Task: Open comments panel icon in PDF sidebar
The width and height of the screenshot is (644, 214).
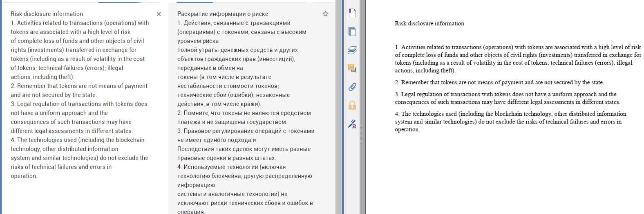Action: click(x=352, y=68)
